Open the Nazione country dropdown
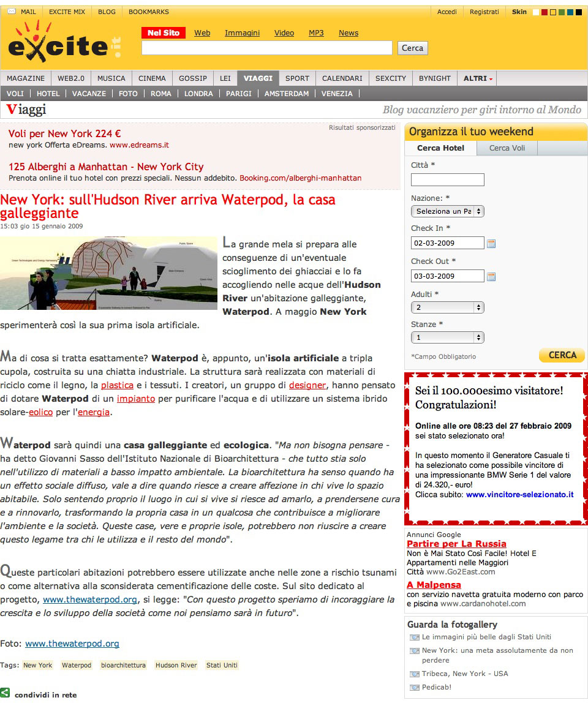 (448, 211)
